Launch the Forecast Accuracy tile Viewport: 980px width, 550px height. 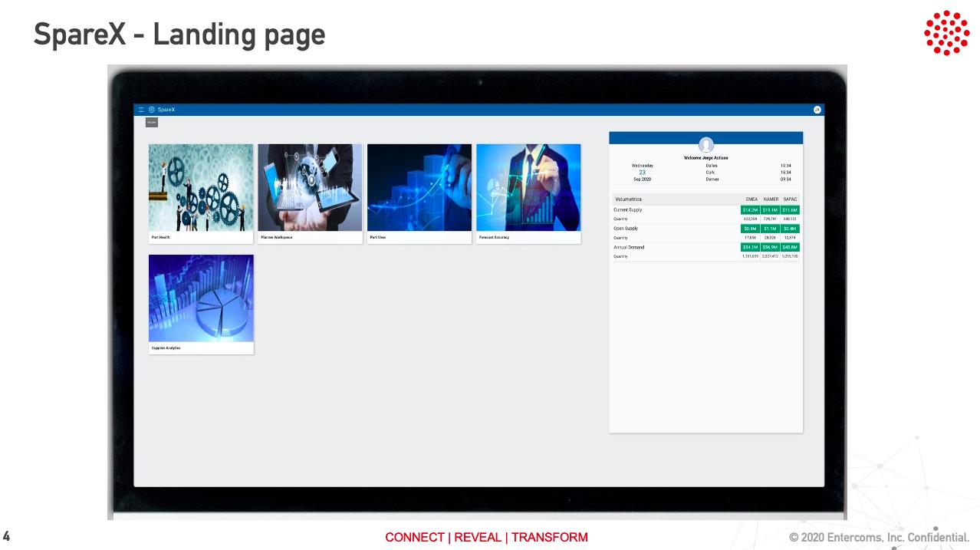[x=528, y=188]
